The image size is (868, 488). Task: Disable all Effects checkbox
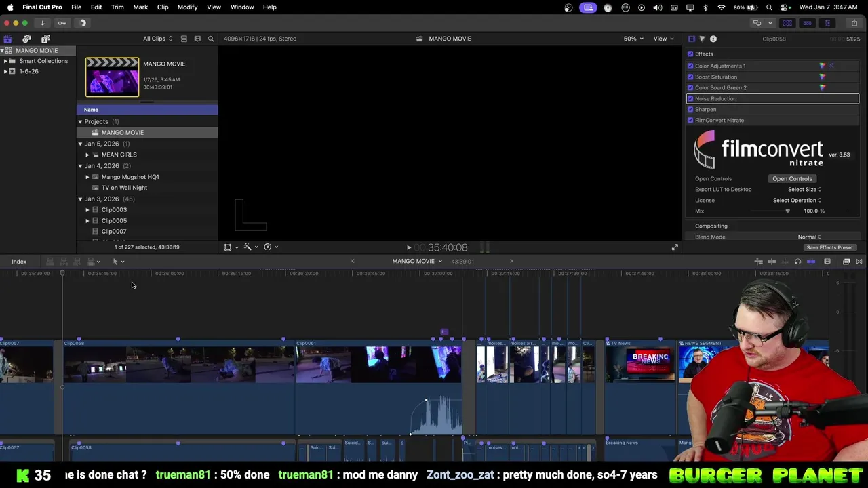pos(690,54)
